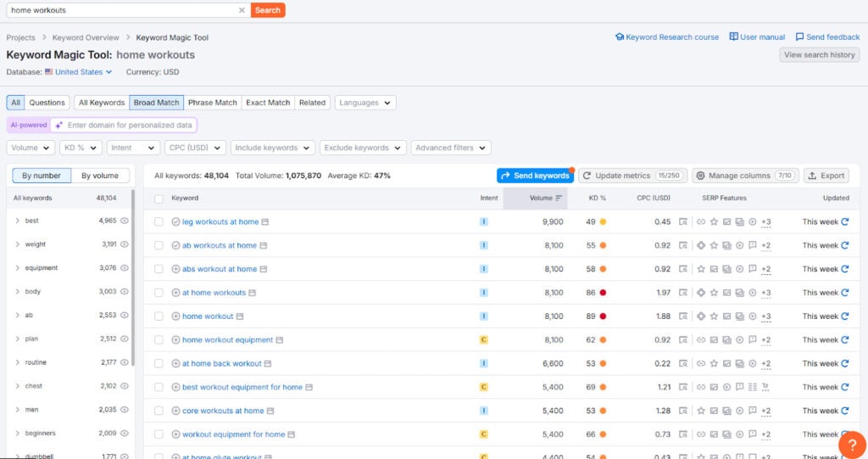Click the volume sort icon in header

pyautogui.click(x=559, y=198)
